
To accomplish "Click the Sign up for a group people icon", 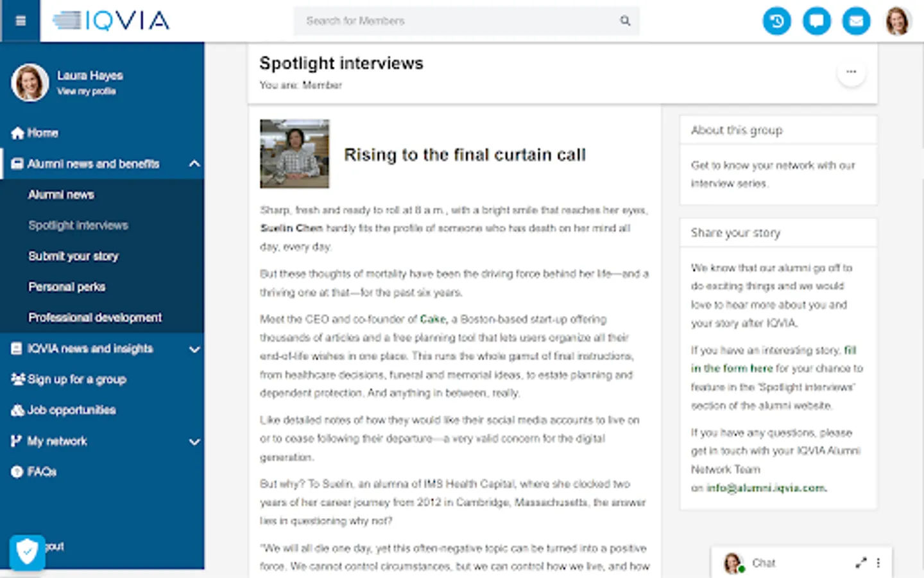I will click(x=18, y=380).
